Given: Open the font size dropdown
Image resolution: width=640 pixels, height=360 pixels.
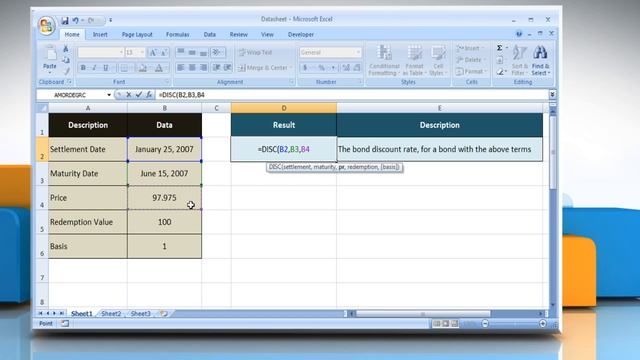Looking at the screenshot, I should 142,53.
